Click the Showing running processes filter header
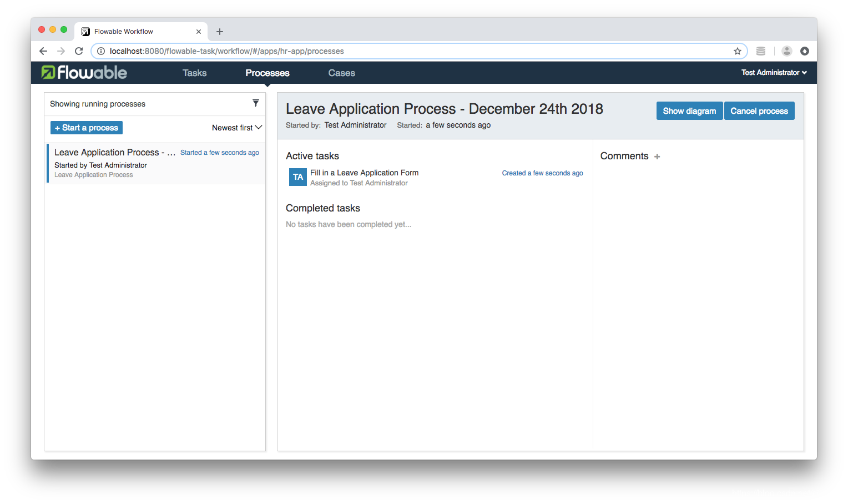The image size is (848, 504). coord(155,104)
